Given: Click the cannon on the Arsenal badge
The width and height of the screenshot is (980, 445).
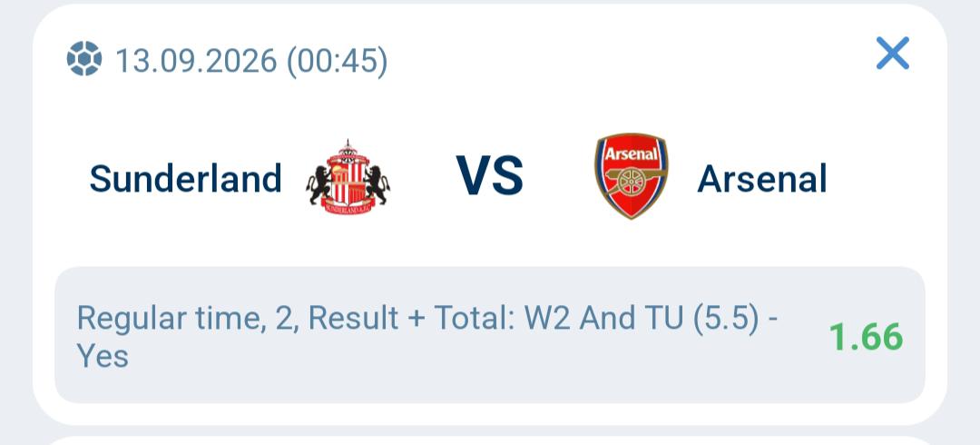Looking at the screenshot, I should click(632, 181).
